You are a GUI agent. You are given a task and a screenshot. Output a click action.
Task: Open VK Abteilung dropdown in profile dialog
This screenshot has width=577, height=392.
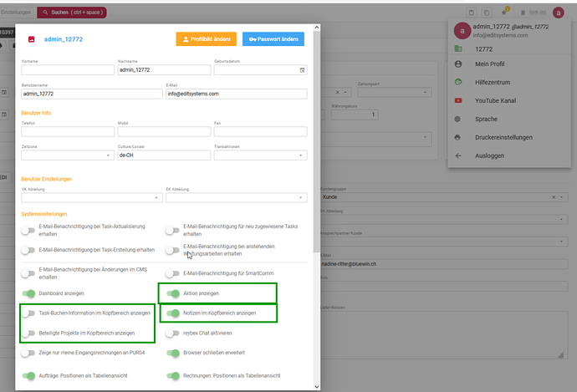[92, 198]
